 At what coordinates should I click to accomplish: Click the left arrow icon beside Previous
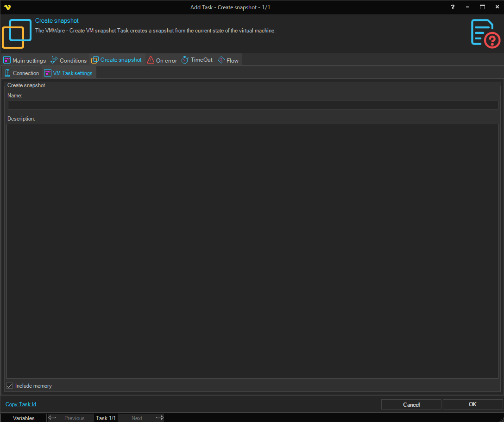coord(52,418)
